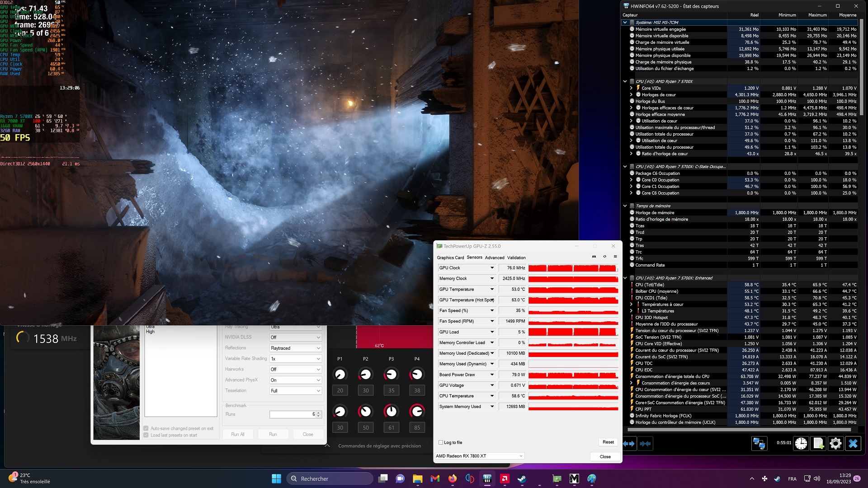Collapse AMD Ryzen 7 5700X Enhanced section
Viewport: 868px width, 488px height.
[625, 278]
